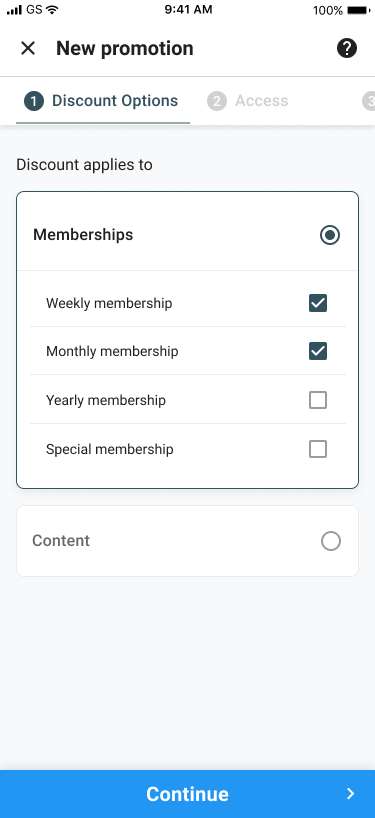This screenshot has width=375, height=818.
Task: Tap the Continue button
Action: [187, 794]
